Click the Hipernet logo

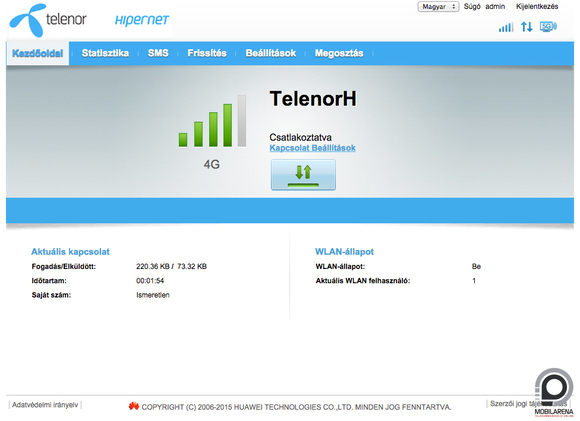[142, 20]
